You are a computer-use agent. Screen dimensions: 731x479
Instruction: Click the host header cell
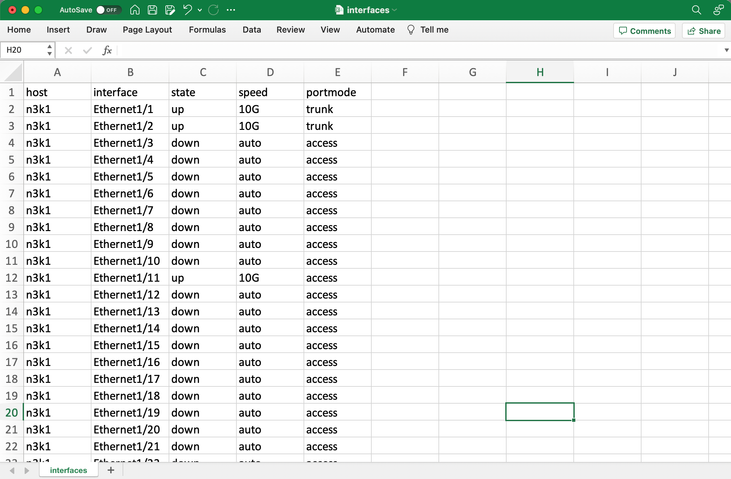click(57, 92)
